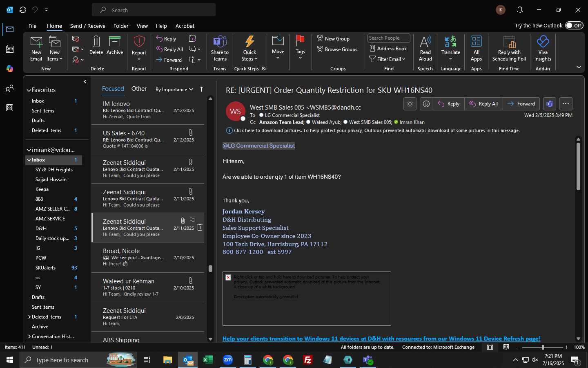Image resolution: width=588 pixels, height=368 pixels.
Task: Click Send/Receive All Folders sync icon in title bar
Action: tap(23, 10)
